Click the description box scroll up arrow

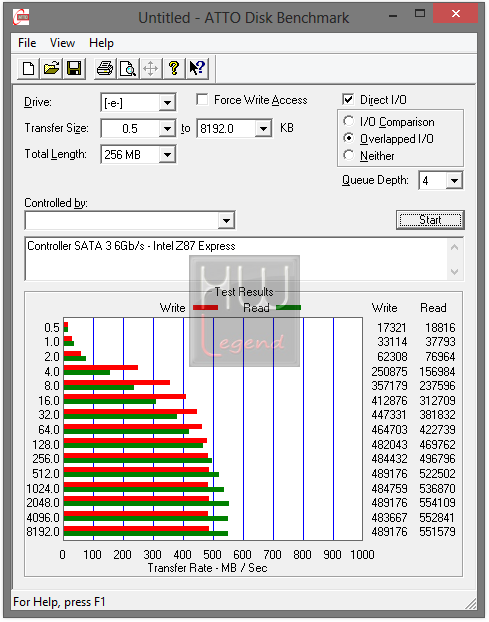tap(454, 247)
